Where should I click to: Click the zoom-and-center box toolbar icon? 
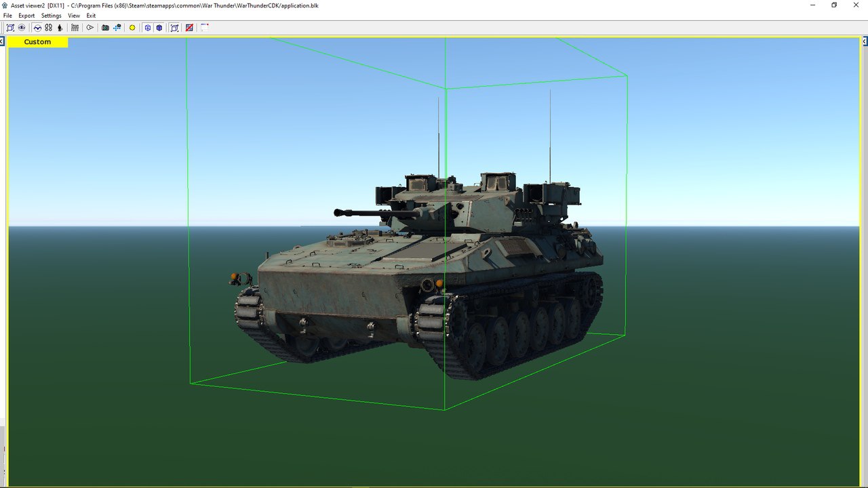click(x=10, y=28)
